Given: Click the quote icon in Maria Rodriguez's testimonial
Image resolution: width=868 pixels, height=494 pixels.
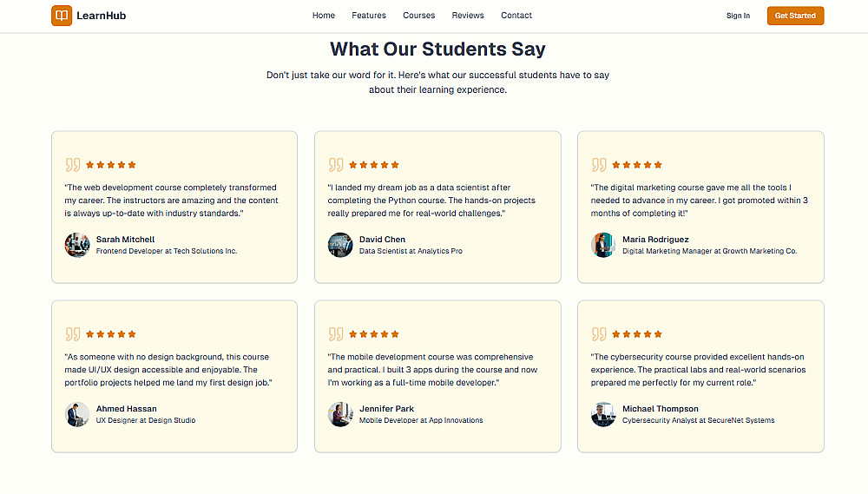Looking at the screenshot, I should coord(599,165).
